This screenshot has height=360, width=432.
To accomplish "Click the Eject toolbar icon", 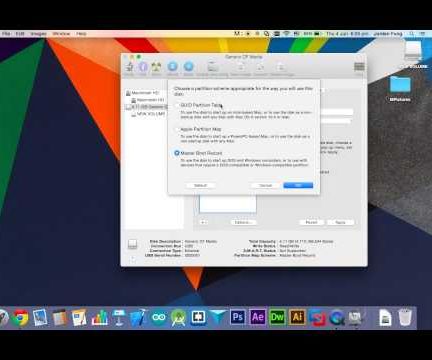I will pyautogui.click(x=188, y=67).
